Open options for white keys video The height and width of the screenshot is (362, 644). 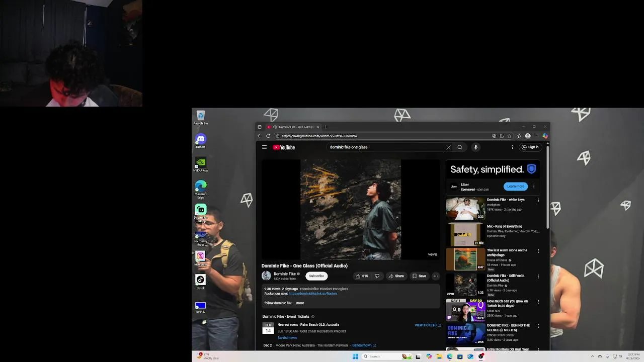point(538,201)
